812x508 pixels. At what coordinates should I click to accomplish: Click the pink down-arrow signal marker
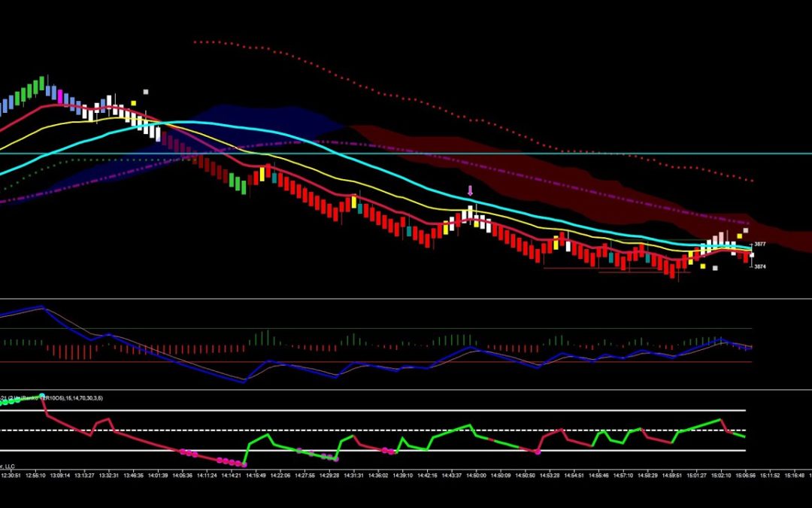(470, 190)
